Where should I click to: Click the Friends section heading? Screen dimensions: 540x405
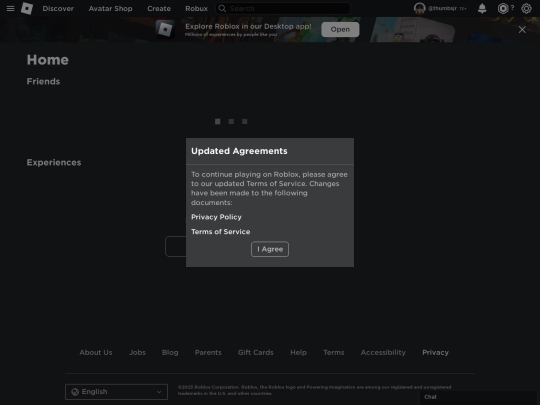(x=43, y=81)
